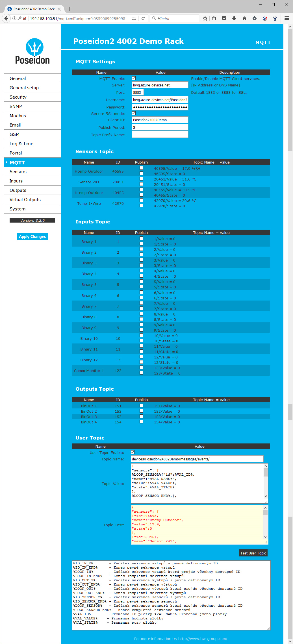Open the www.hw-group.com link

click(203, 639)
